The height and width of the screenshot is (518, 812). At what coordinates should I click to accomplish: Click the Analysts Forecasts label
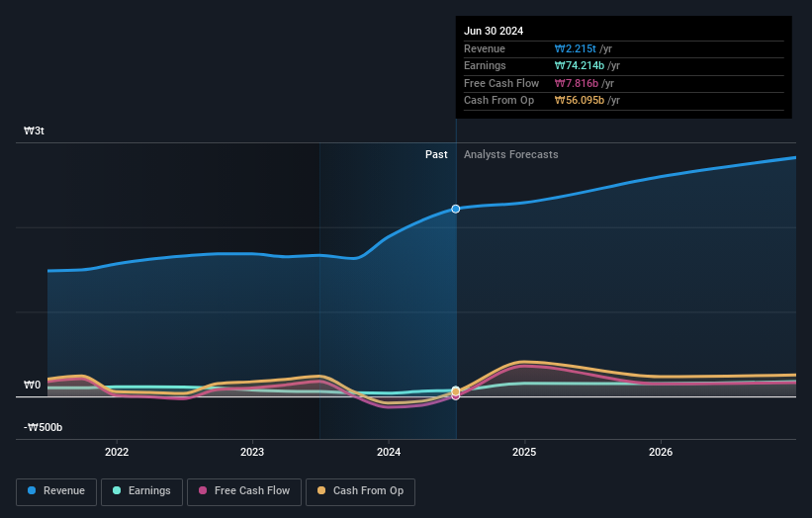pos(511,155)
